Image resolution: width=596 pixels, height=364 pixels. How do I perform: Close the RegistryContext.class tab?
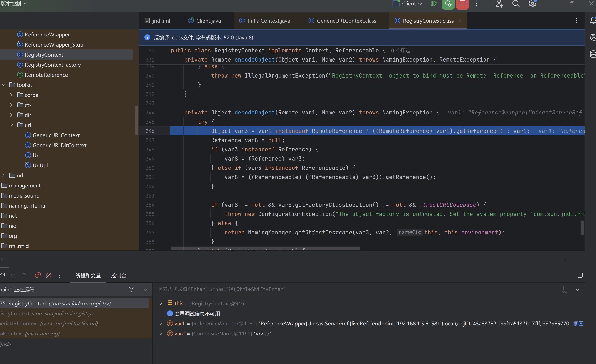460,21
